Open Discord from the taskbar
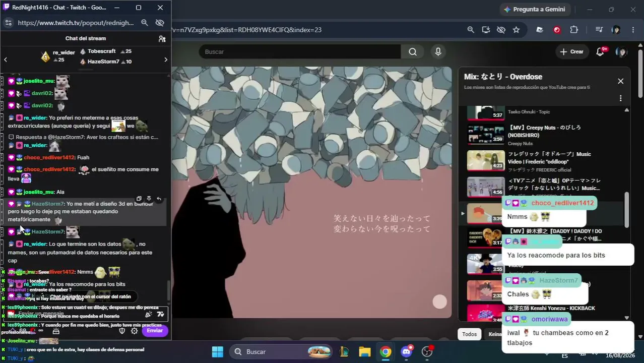The image size is (644, 363). click(x=407, y=351)
